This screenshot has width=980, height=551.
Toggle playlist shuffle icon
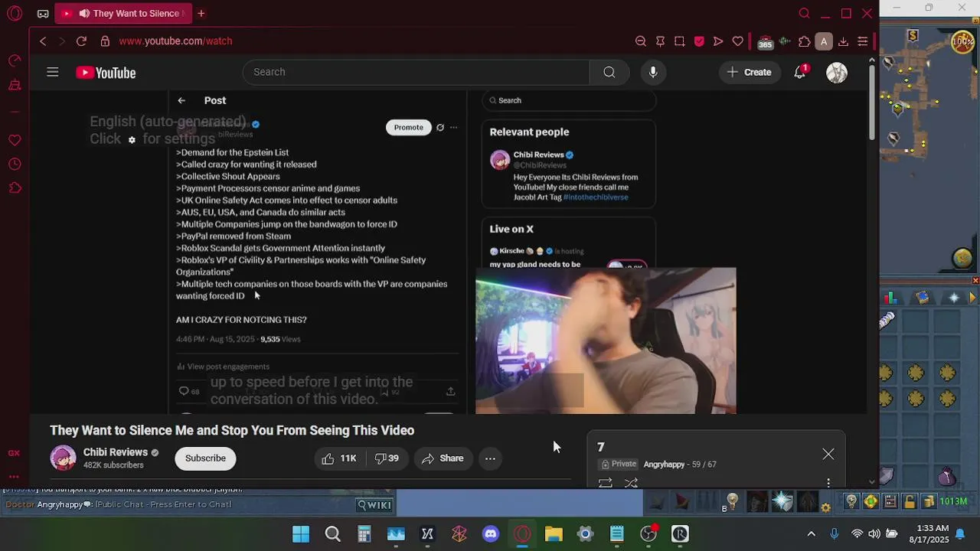631,483
